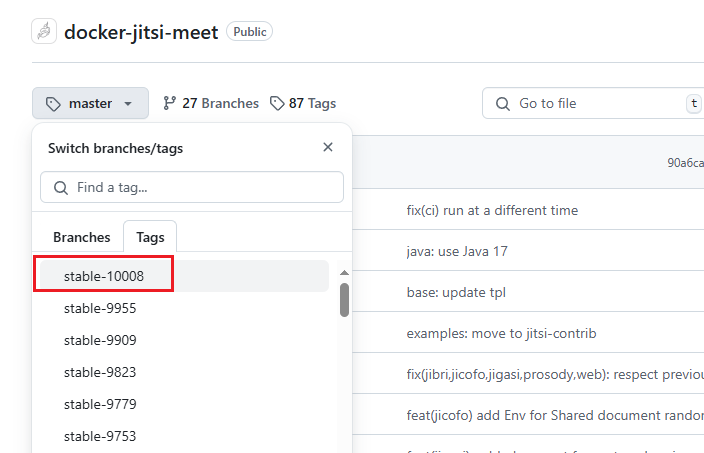This screenshot has width=704, height=453.
Task: Click the docker-jitsi-meet repository title
Action: pyautogui.click(x=141, y=32)
